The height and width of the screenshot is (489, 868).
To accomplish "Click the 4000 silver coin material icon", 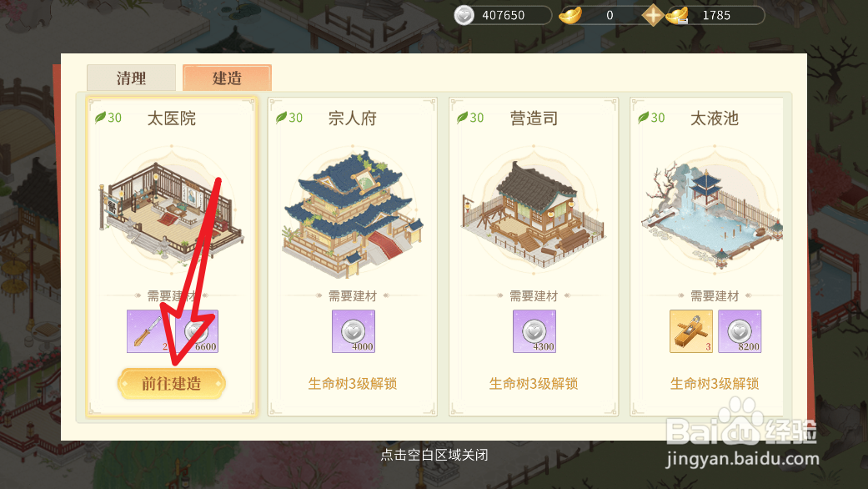I will (354, 331).
